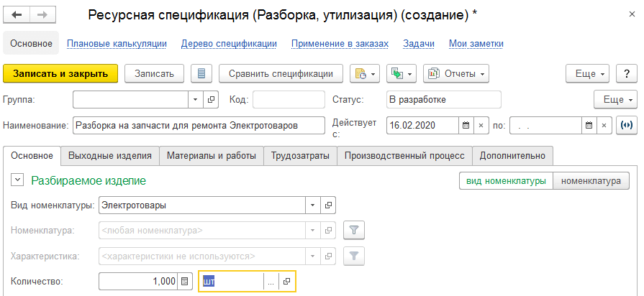The width and height of the screenshot is (644, 296).
Task: Click the disabled Номенклатура field
Action: [202, 231]
